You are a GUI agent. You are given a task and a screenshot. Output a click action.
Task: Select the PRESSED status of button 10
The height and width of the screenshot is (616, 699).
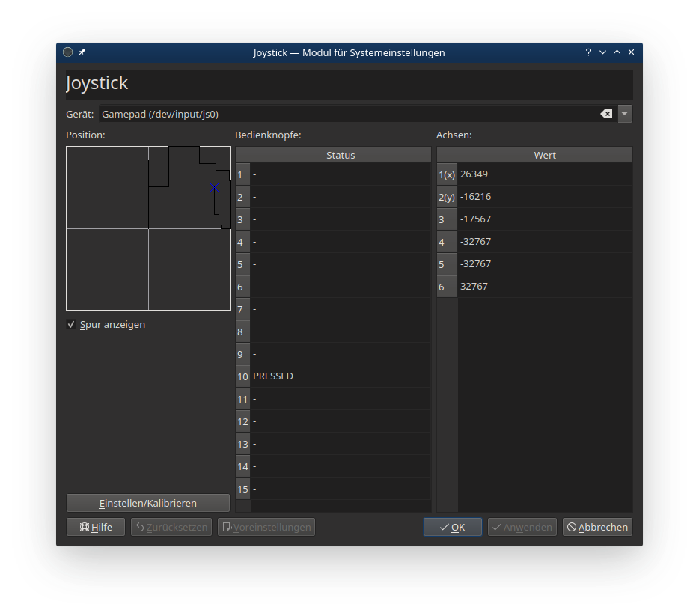(341, 376)
